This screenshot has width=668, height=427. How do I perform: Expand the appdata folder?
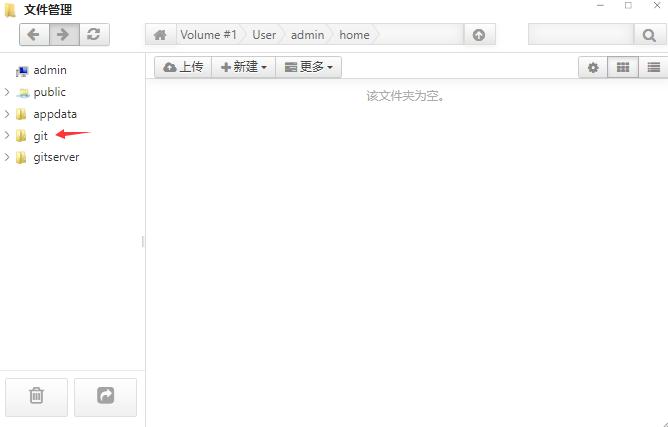pos(8,114)
